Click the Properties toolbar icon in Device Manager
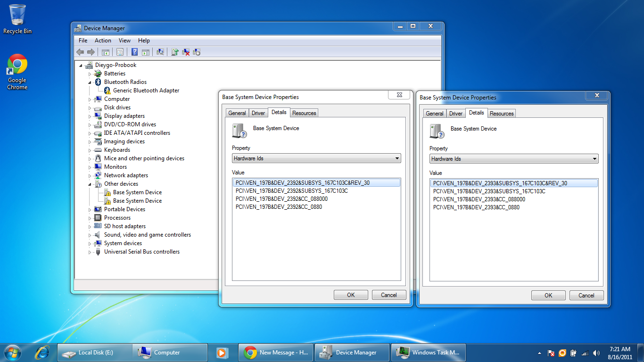This screenshot has height=362, width=644. 120,52
